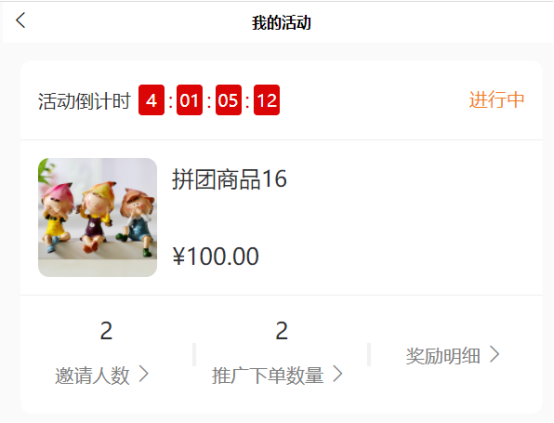Click the 我的活动 page title
Image resolution: width=554 pixels, height=423 pixels.
click(281, 23)
